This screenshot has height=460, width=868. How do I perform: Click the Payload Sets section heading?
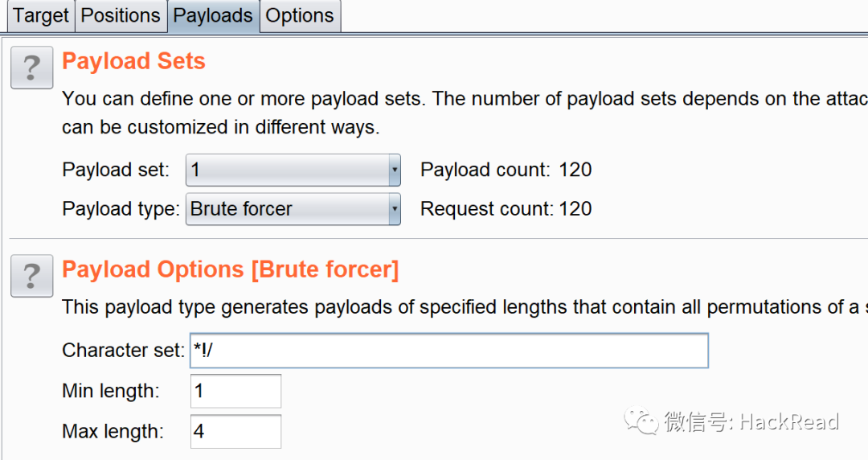point(133,62)
